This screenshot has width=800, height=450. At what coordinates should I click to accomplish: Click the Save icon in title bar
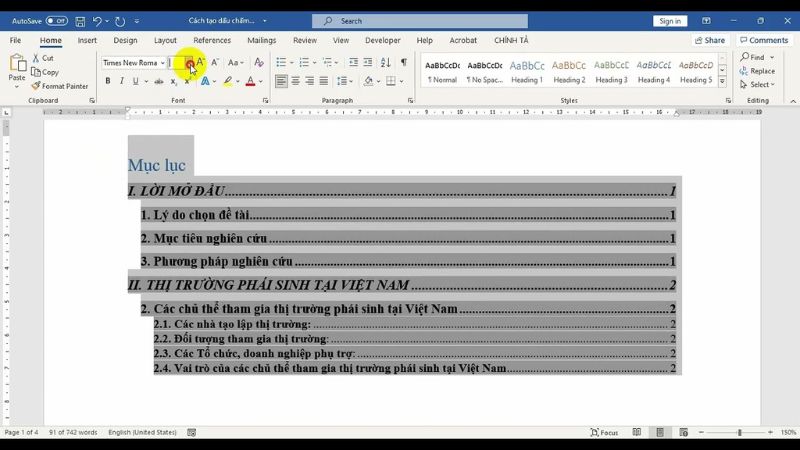click(80, 21)
